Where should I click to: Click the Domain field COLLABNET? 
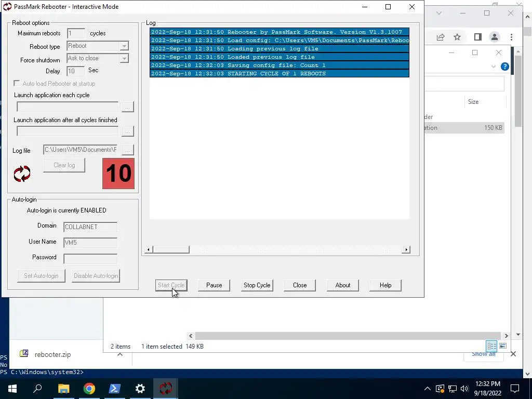(x=90, y=227)
